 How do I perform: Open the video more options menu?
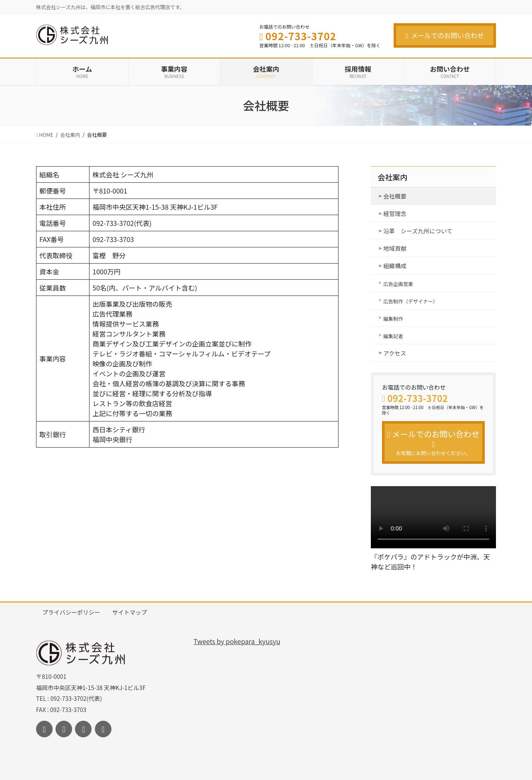486,528
